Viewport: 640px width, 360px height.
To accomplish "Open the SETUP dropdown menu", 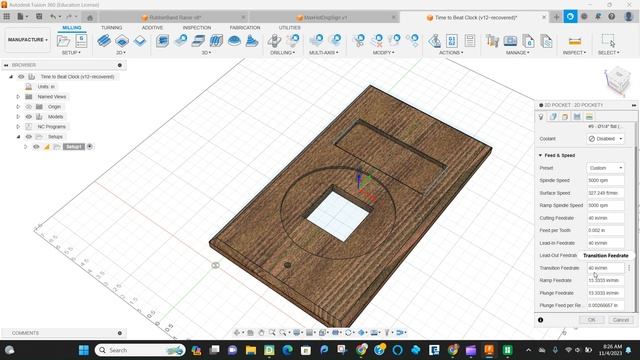I will click(71, 53).
